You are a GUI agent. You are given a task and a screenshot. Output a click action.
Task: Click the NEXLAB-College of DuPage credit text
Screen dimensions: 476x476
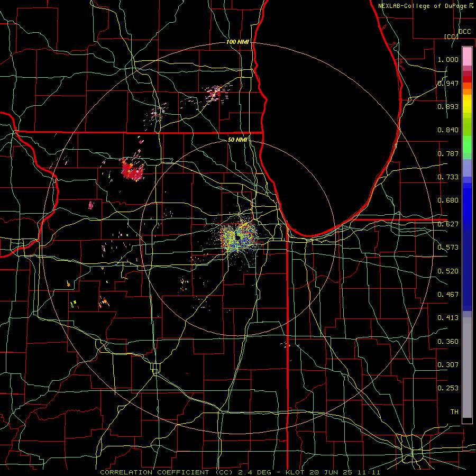click(426, 5)
